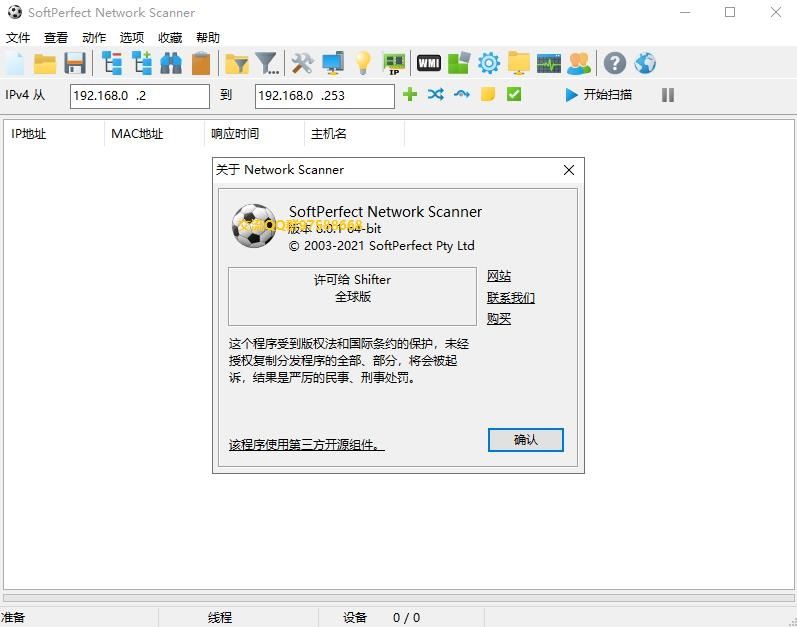Open the 文件 menu
The height and width of the screenshot is (627, 797).
[18, 38]
